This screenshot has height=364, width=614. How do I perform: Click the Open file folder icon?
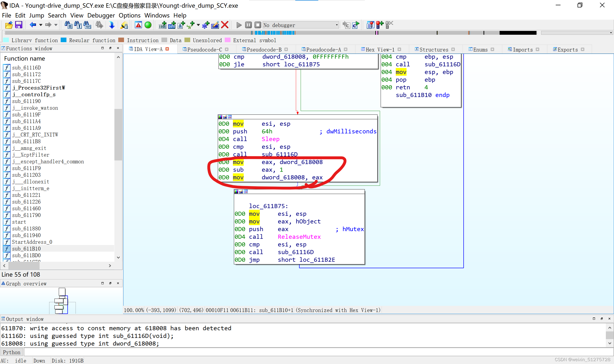tap(9, 25)
